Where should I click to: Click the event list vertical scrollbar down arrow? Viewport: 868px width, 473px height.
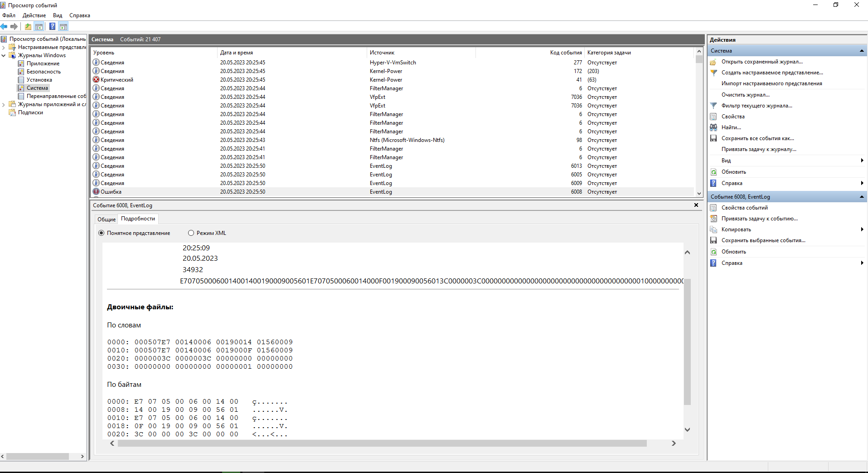(699, 193)
